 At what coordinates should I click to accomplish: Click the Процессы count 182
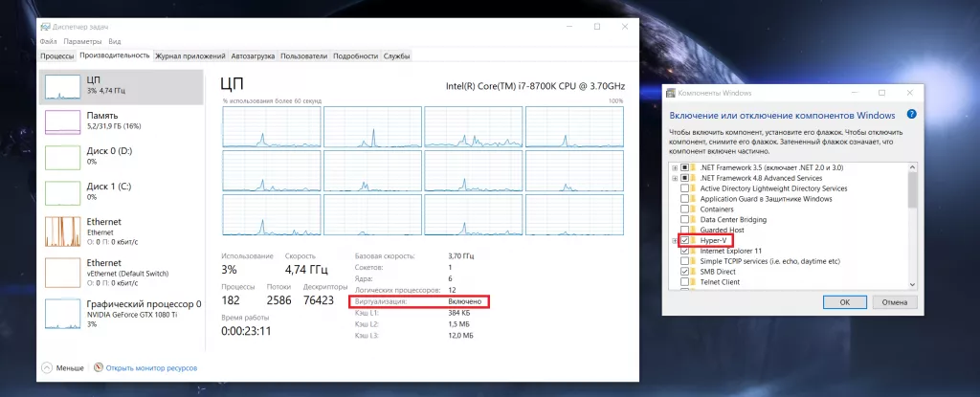231,300
